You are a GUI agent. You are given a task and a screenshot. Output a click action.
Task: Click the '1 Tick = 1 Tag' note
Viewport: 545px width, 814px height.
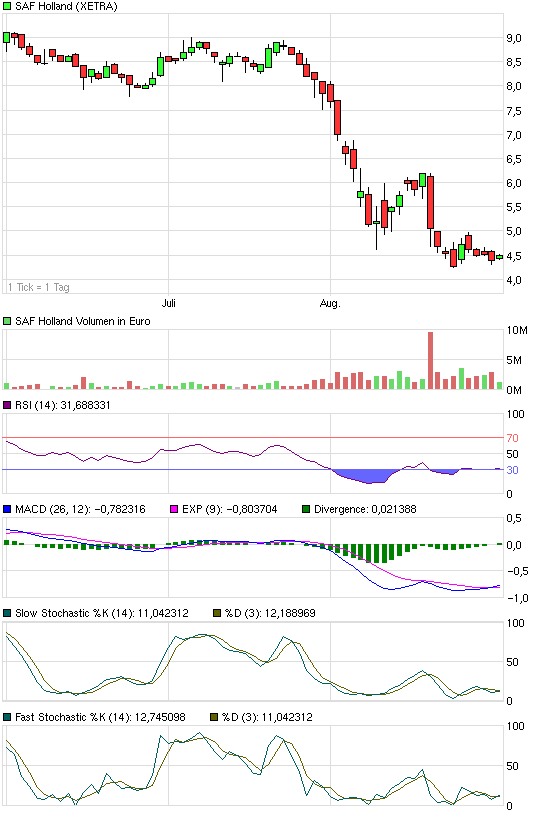(38, 287)
